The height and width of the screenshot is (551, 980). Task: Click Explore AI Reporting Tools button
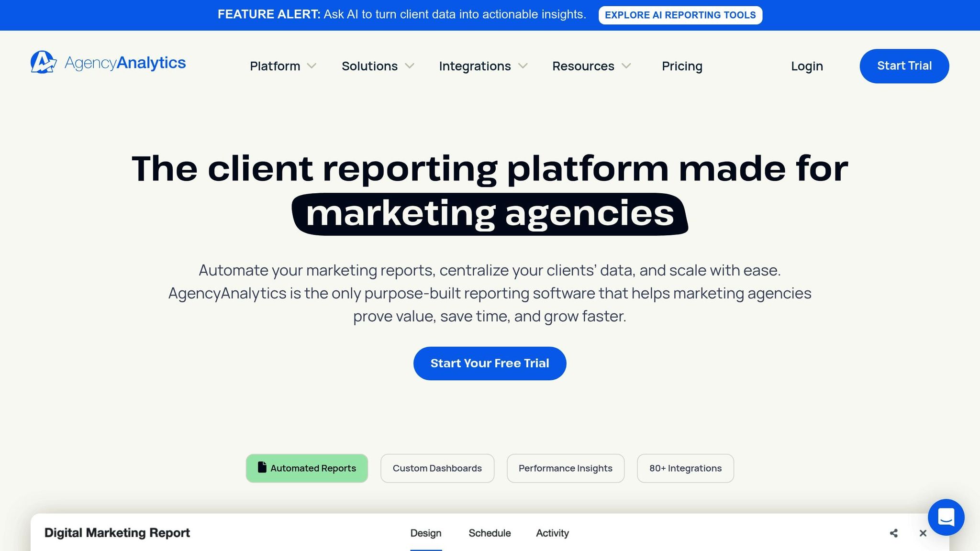click(680, 15)
